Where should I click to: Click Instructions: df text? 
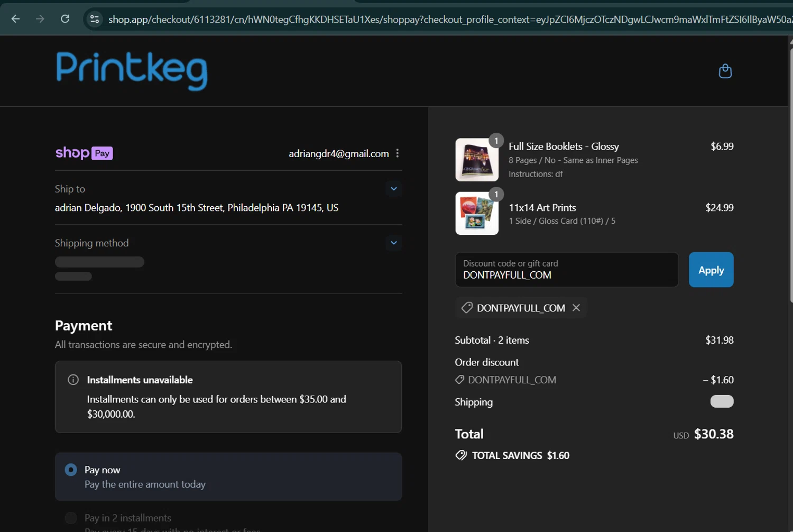point(536,174)
